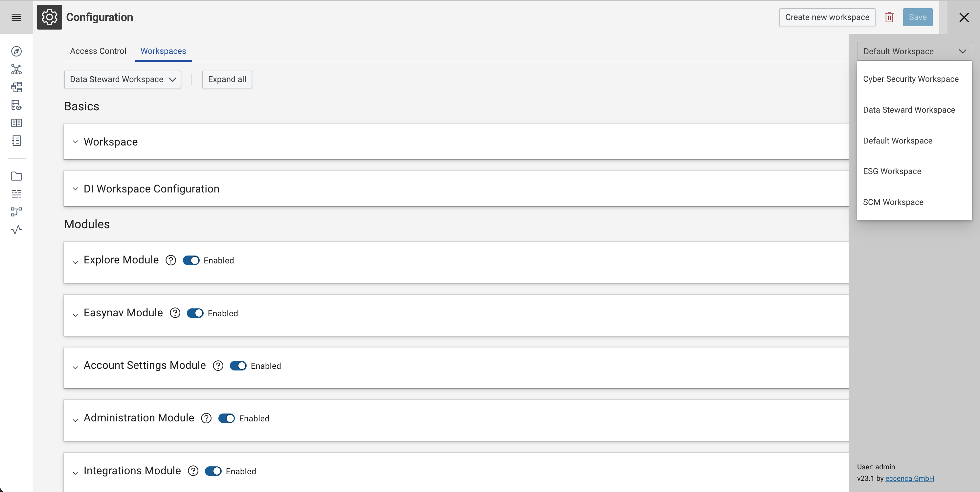Open the vocabularies icon with eye symbol

pos(16,105)
